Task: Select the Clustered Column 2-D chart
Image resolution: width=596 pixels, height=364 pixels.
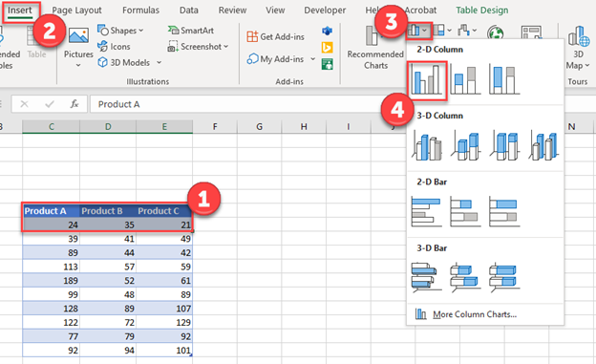Action: [x=427, y=80]
